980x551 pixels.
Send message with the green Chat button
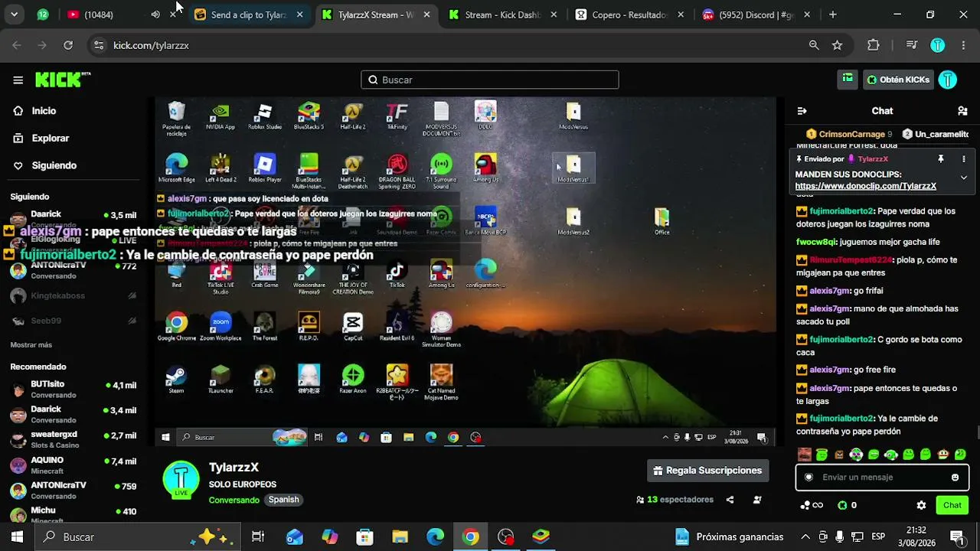(x=952, y=505)
